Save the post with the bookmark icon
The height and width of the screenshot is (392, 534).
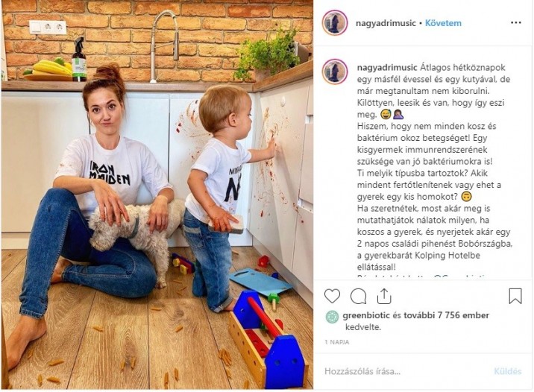[x=515, y=296]
